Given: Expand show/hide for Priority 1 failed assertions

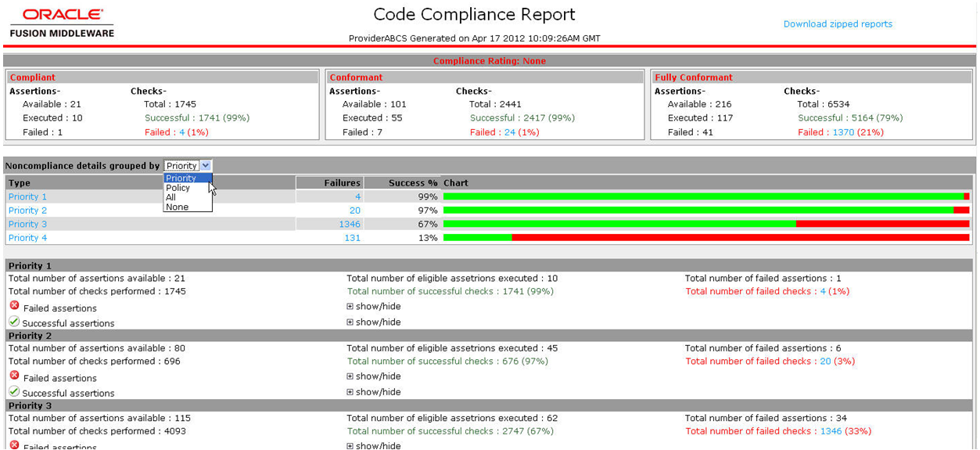Looking at the screenshot, I should pos(374,307).
